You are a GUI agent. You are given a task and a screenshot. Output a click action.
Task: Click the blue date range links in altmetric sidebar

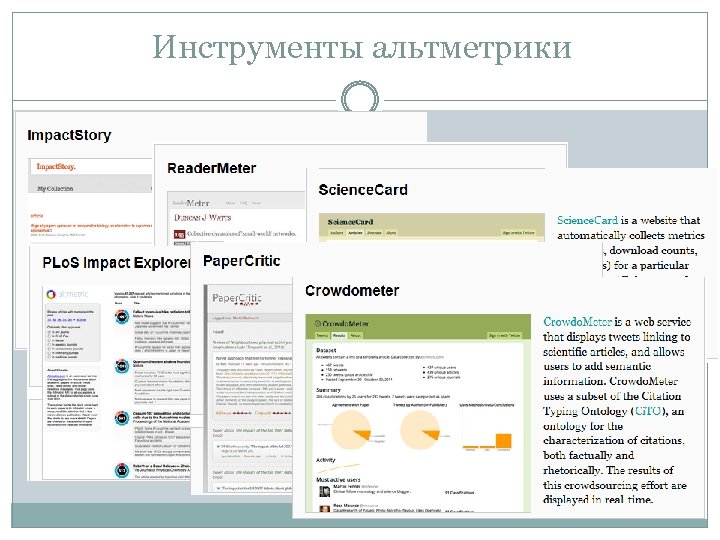(x=66, y=320)
